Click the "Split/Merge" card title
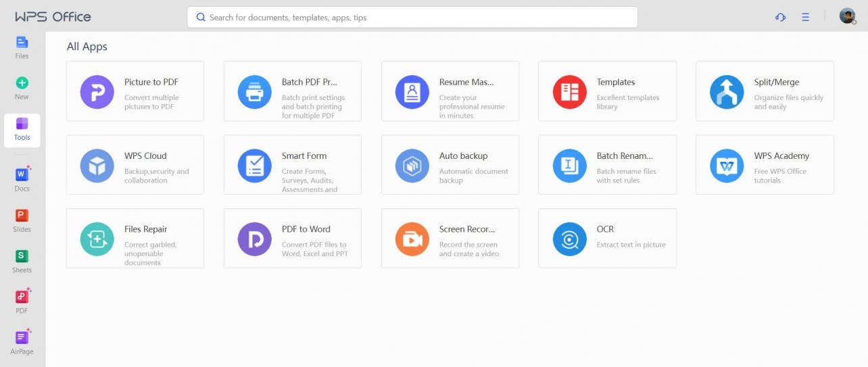Image resolution: width=868 pixels, height=367 pixels. click(x=777, y=82)
